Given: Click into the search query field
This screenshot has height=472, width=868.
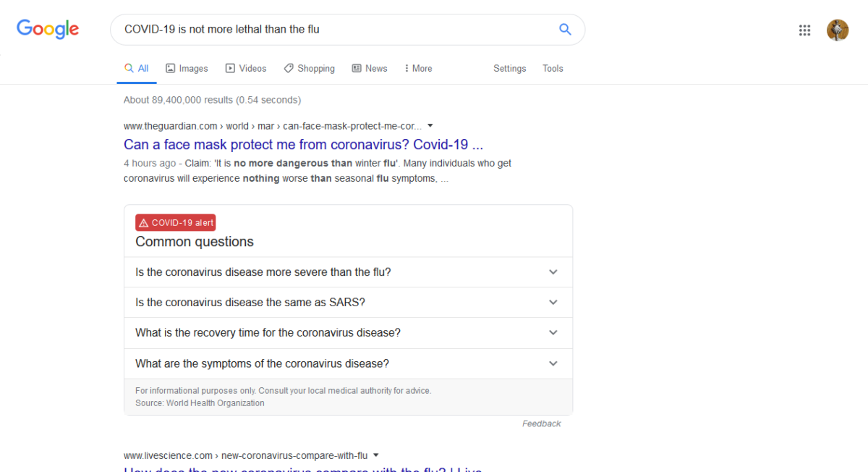Looking at the screenshot, I should point(333,30).
